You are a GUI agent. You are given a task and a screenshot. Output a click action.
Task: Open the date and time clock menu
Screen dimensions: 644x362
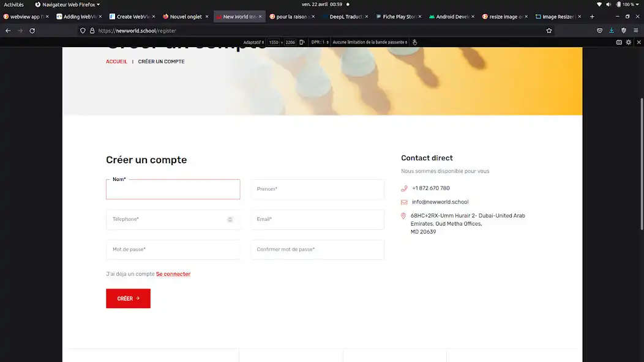point(322,4)
